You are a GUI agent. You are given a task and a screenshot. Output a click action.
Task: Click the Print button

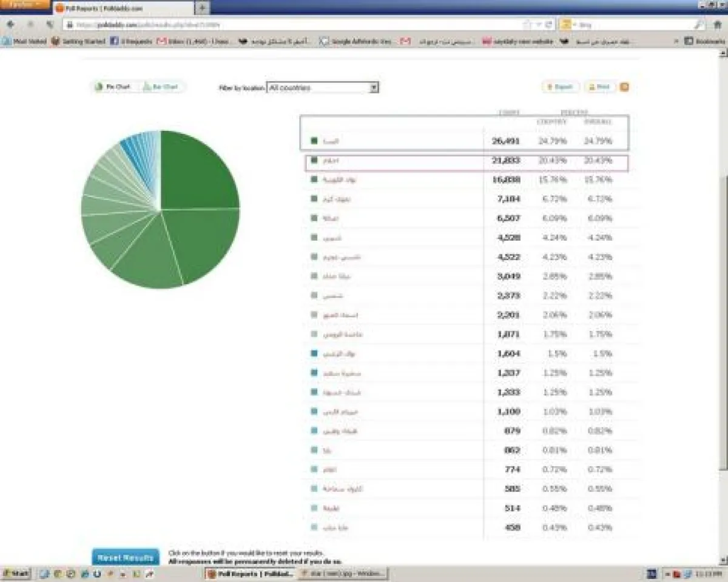(x=599, y=87)
